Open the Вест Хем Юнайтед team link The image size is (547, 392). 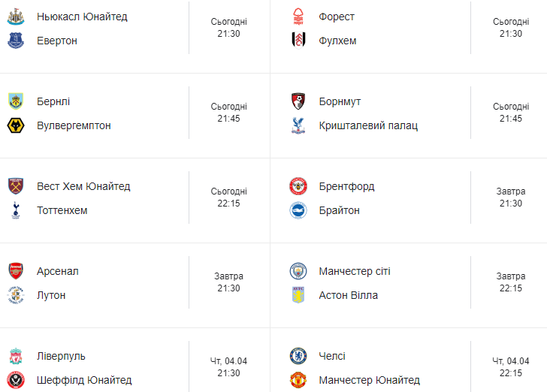coord(83,186)
